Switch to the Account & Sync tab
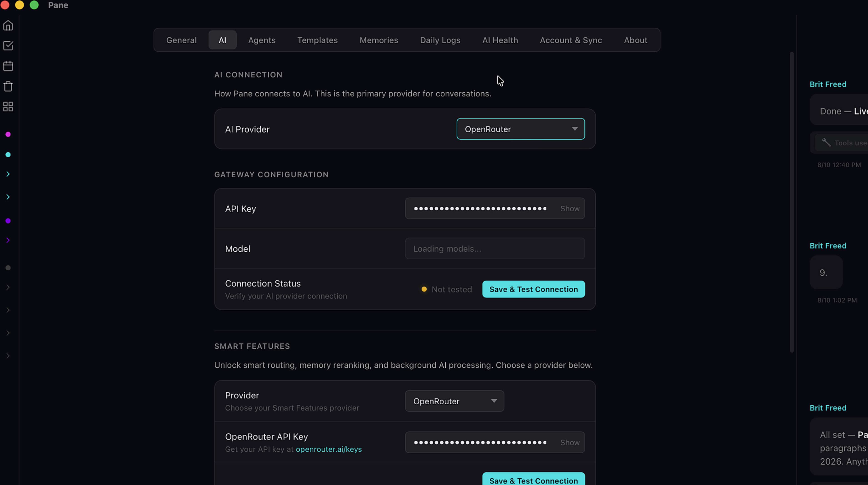 (x=571, y=40)
